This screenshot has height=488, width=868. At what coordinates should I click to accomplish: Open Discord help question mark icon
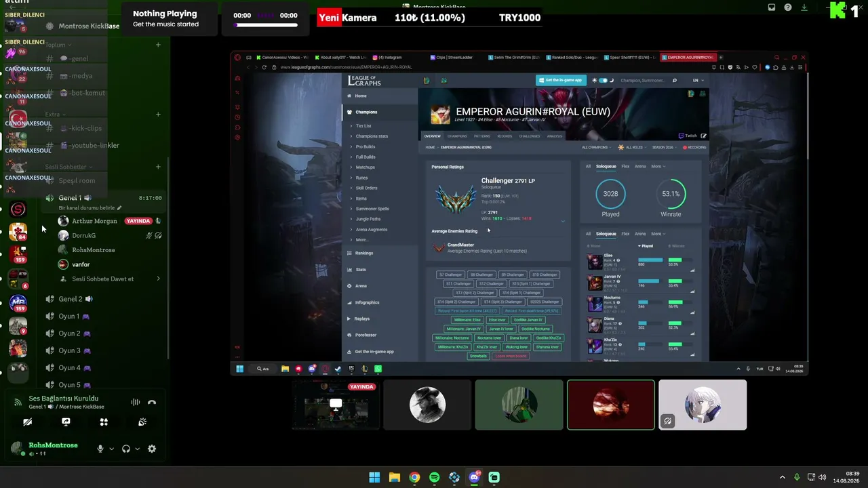788,7
